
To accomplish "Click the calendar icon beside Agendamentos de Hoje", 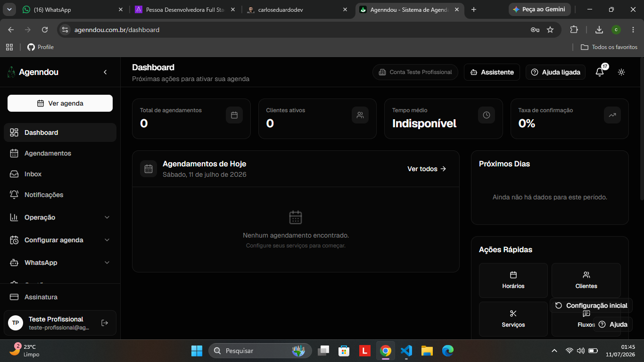I will (x=149, y=169).
